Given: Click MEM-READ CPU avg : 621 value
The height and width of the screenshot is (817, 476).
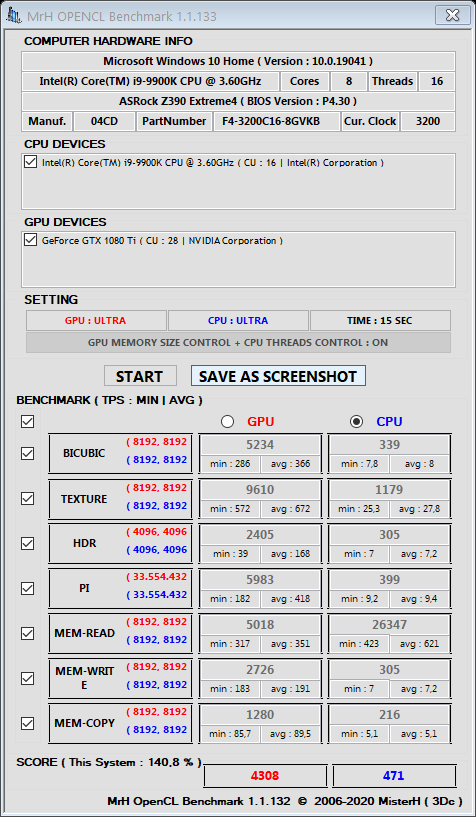Looking at the screenshot, I should tap(419, 643).
